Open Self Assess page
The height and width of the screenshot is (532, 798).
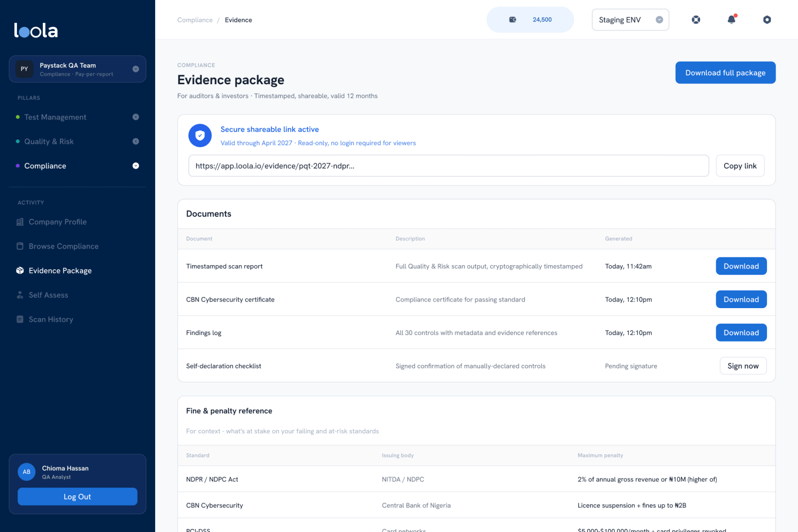coord(48,295)
